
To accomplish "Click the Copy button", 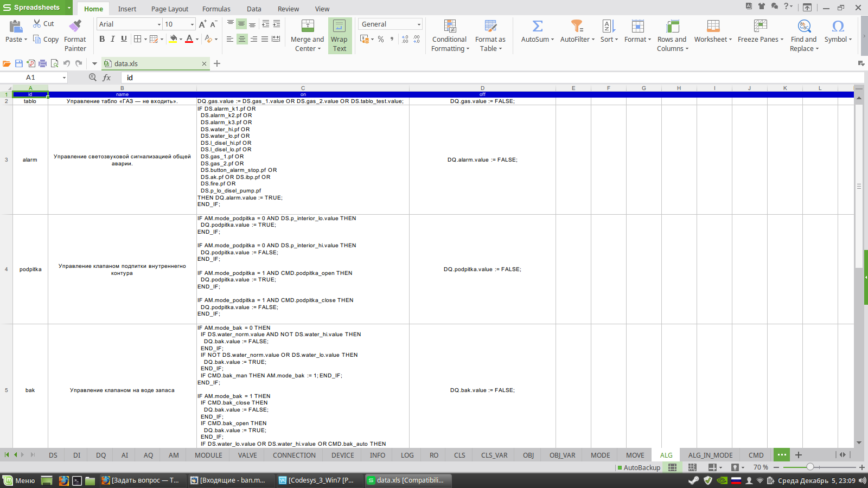I will (x=46, y=39).
